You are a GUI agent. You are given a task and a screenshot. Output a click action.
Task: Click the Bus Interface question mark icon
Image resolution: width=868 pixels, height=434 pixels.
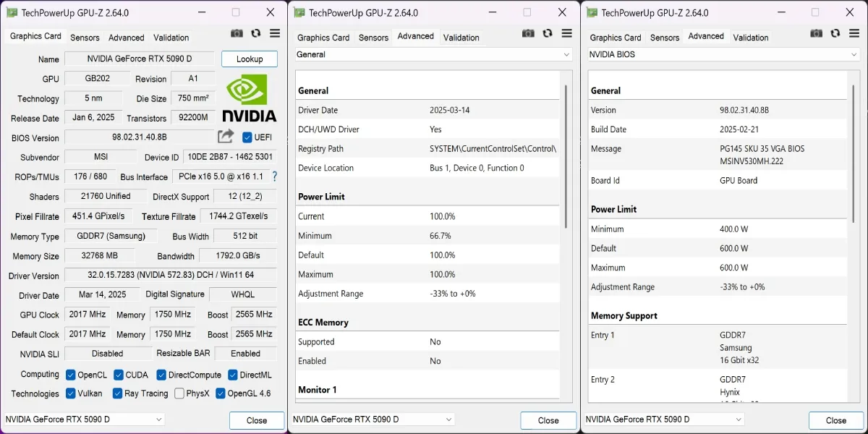[x=274, y=176]
